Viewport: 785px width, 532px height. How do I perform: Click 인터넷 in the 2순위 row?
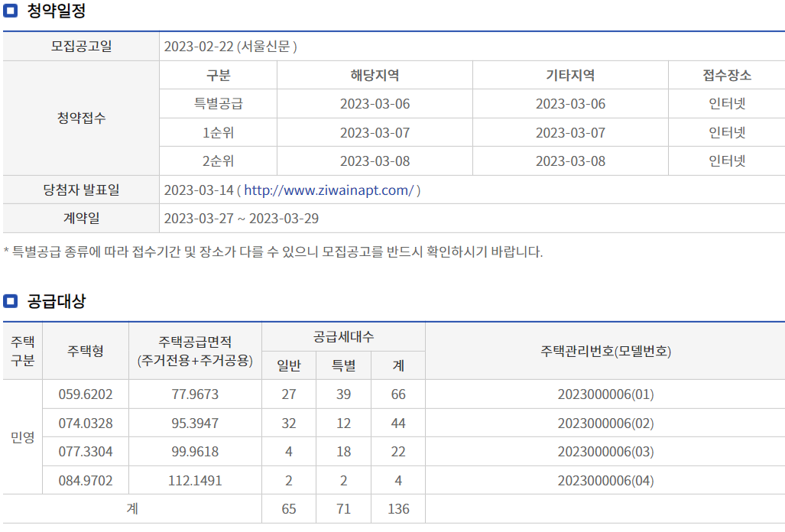pyautogui.click(x=727, y=161)
